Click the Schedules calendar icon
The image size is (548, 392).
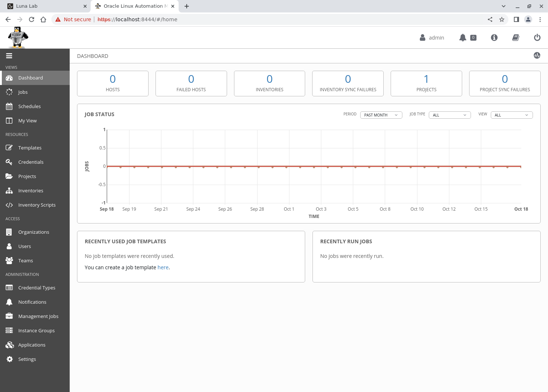pyautogui.click(x=9, y=106)
